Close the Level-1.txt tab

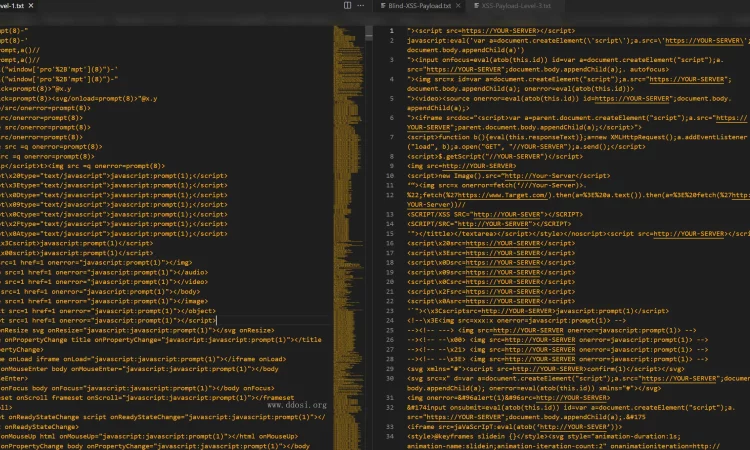[31, 5]
